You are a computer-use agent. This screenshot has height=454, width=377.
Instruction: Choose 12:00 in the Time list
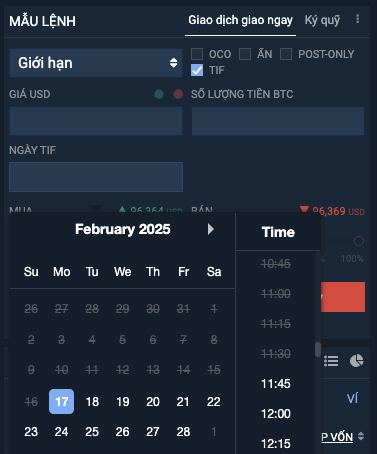click(276, 414)
